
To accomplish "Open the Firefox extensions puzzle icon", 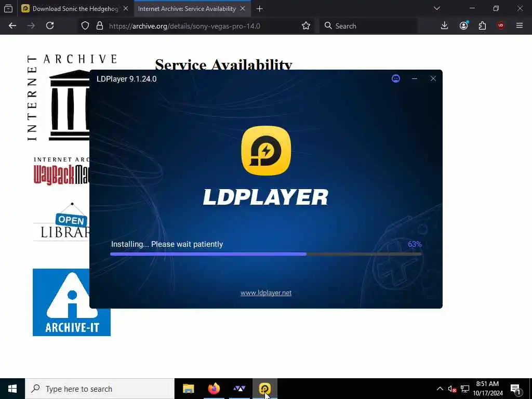I will click(482, 26).
